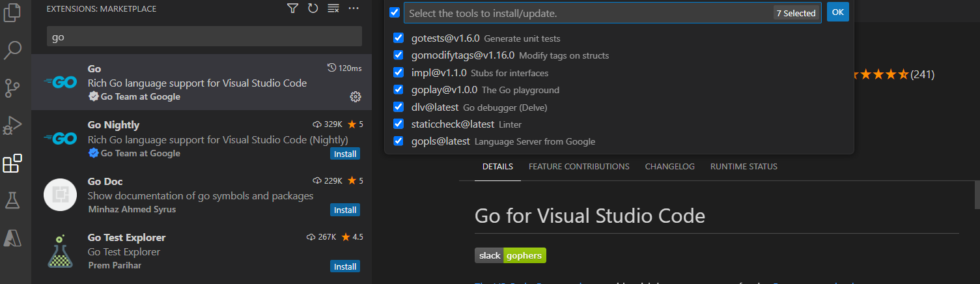Select the Go Nightly list entry
The width and height of the screenshot is (980, 284).
pyautogui.click(x=201, y=139)
